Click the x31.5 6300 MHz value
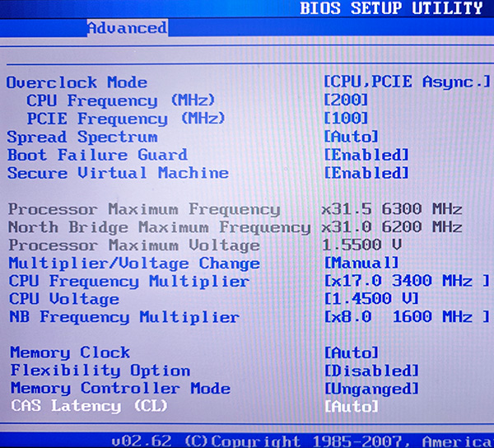Viewport: 494px width, 448px height. pos(392,209)
